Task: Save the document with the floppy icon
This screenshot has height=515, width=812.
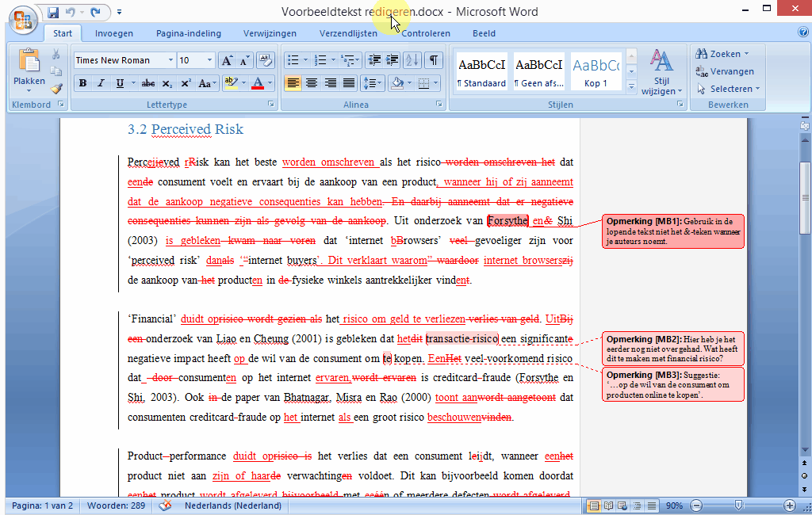Action: 53,12
